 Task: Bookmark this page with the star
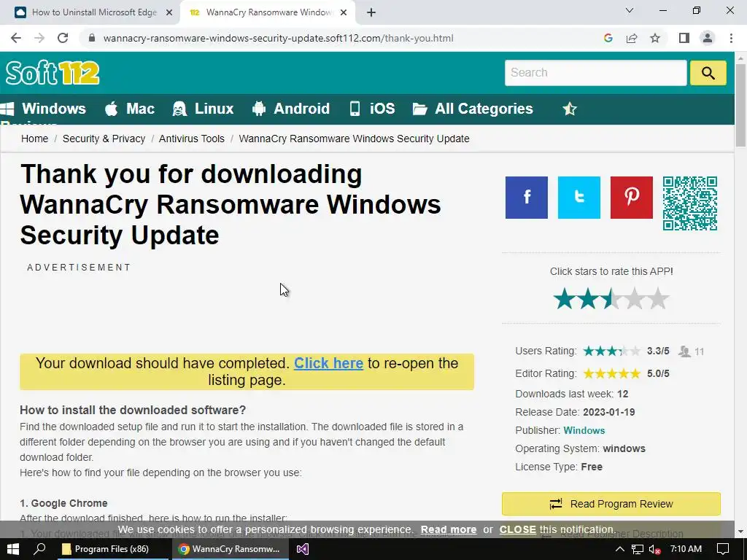pyautogui.click(x=655, y=38)
